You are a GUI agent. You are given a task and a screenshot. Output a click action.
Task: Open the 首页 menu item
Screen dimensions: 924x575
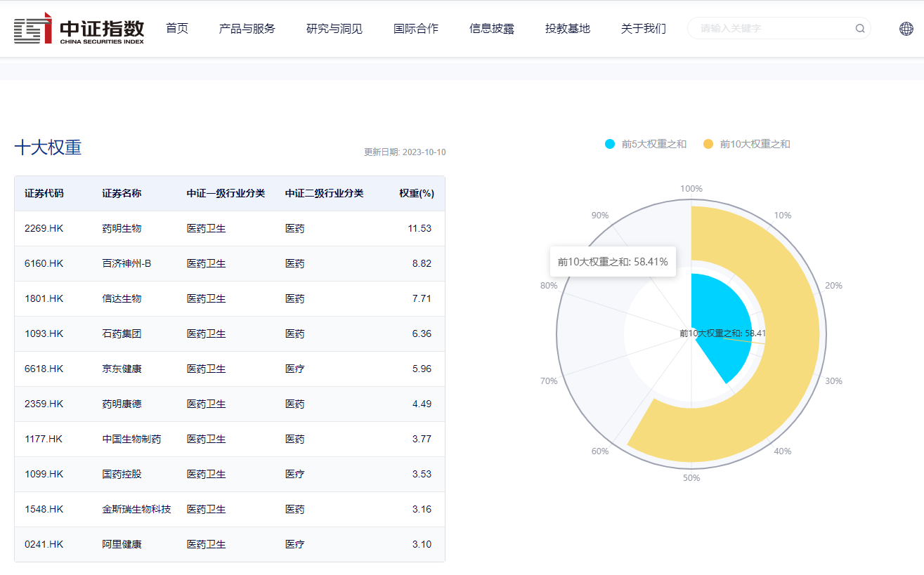pyautogui.click(x=177, y=29)
